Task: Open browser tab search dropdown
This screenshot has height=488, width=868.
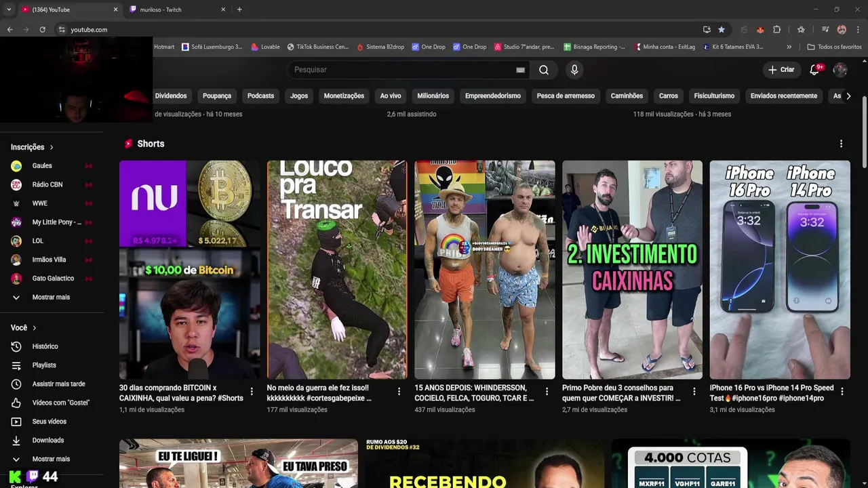Action: 8,9
